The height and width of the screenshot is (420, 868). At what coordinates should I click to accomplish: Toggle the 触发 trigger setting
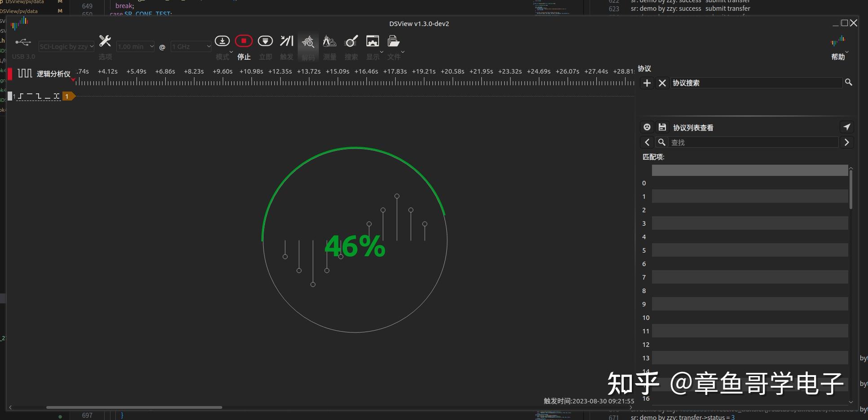tap(286, 41)
